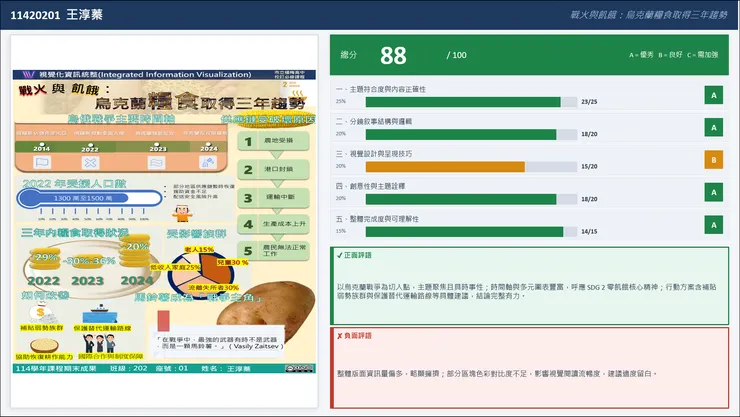Click the progress bar for 分鏡敘事結構與邏輯

click(x=471, y=134)
